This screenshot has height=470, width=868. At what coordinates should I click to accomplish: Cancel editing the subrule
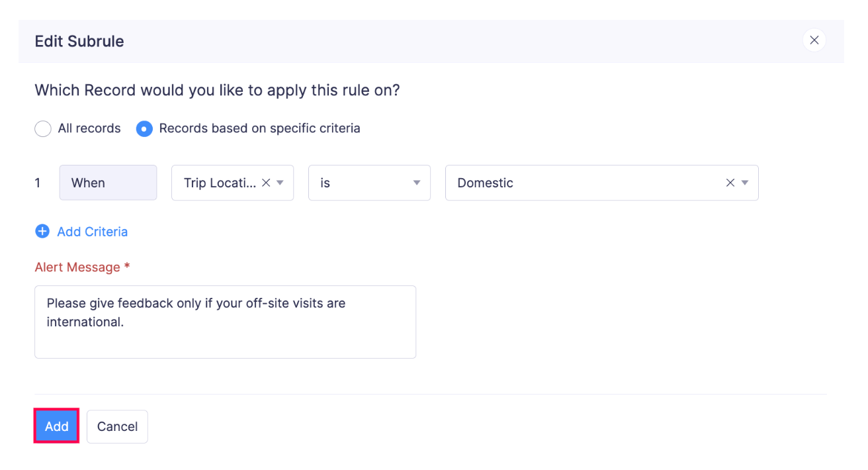pos(117,426)
